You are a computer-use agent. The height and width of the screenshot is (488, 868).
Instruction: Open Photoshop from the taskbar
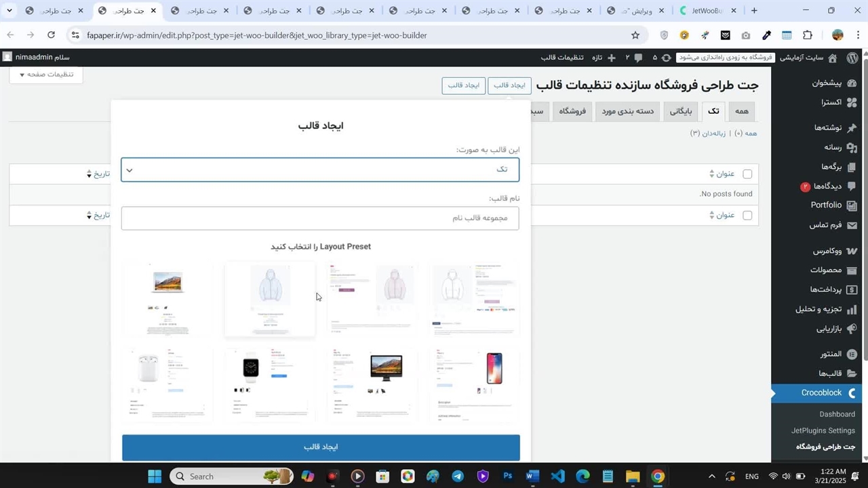click(x=507, y=476)
